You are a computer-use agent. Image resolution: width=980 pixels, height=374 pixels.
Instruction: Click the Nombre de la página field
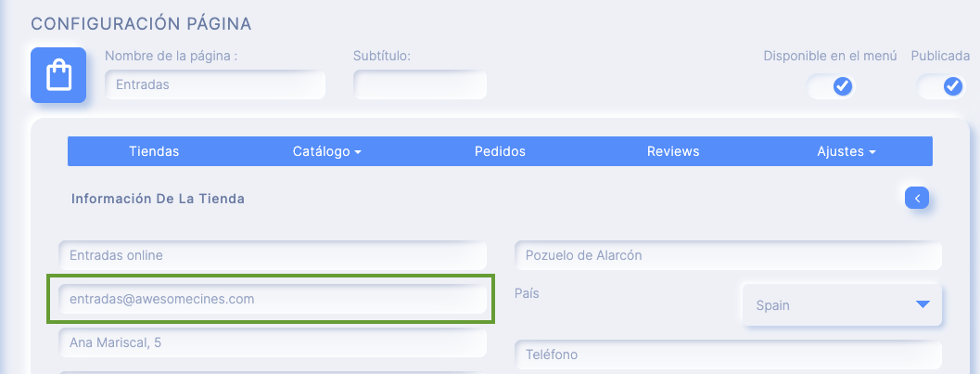pyautogui.click(x=215, y=84)
